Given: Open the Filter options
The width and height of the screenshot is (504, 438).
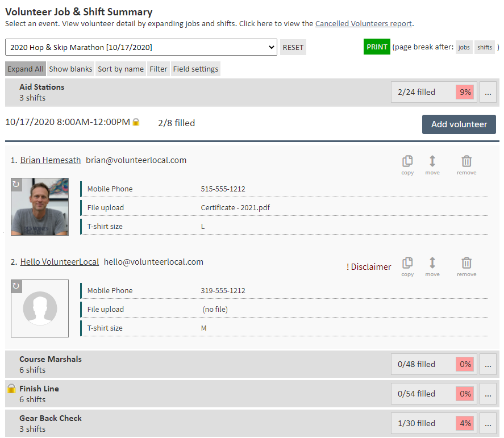Looking at the screenshot, I should click(159, 69).
